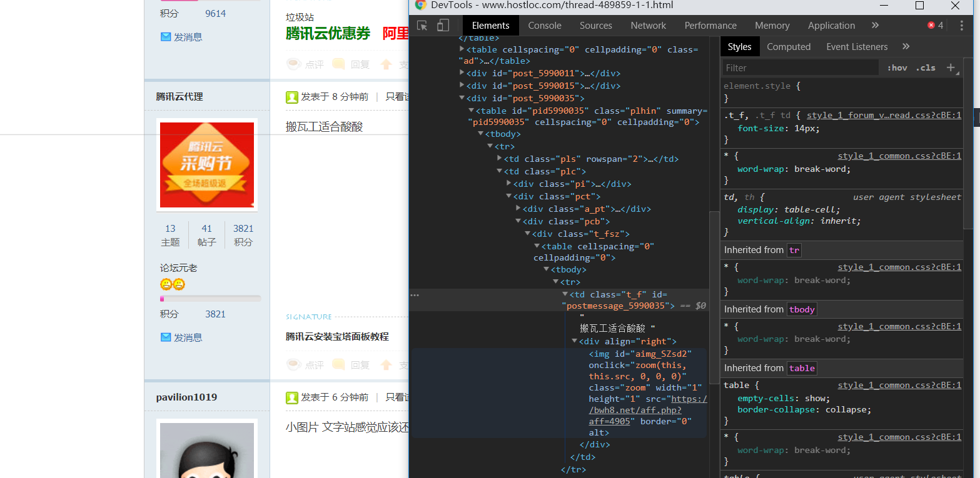The image size is (980, 478).
Task: Open the Computed styles tab
Action: click(788, 47)
